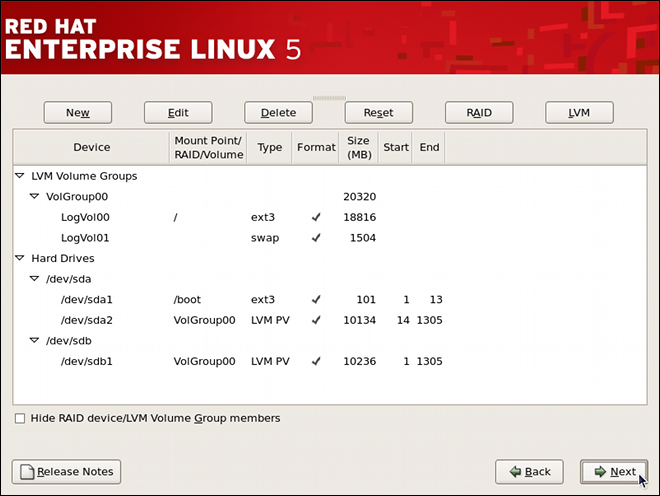Screen dimensions: 660x496
Task: Click the Start column header
Action: pyautogui.click(x=396, y=147)
